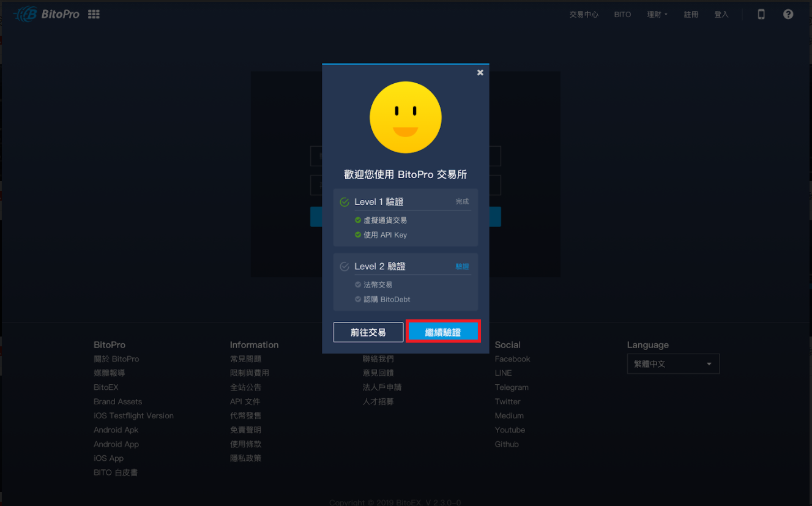Open the API 文件 footer link
Screen dimensions: 812x506
(x=245, y=401)
